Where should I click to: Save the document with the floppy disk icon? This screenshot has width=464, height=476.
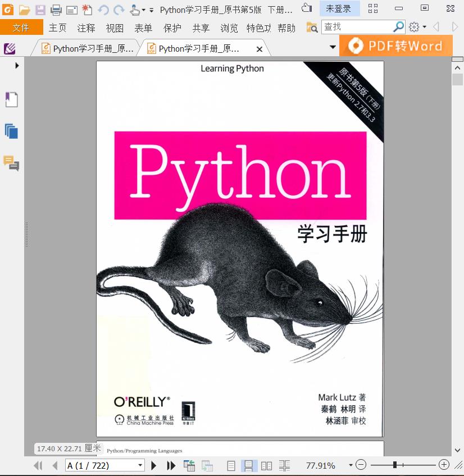40,10
